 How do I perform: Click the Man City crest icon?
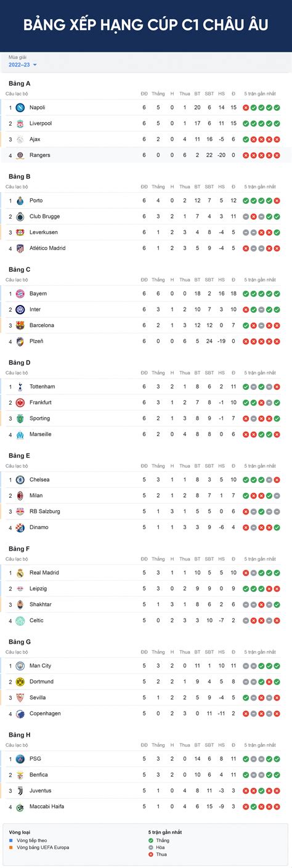pyautogui.click(x=20, y=666)
